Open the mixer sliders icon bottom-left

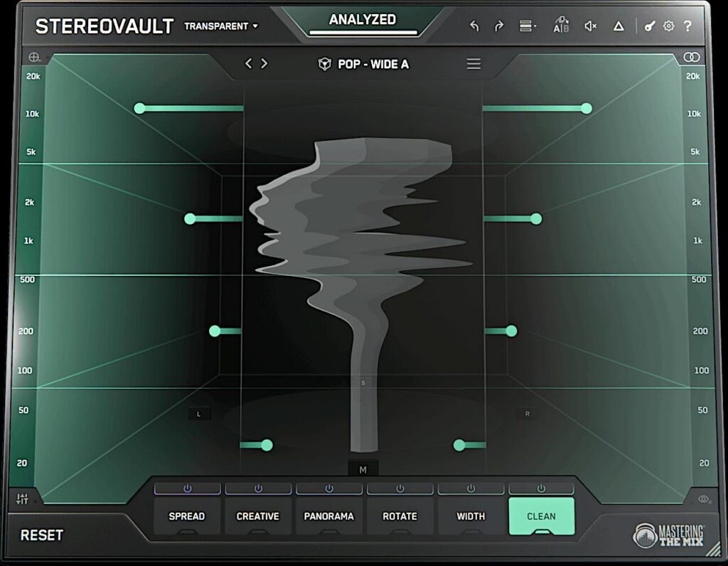point(22,498)
